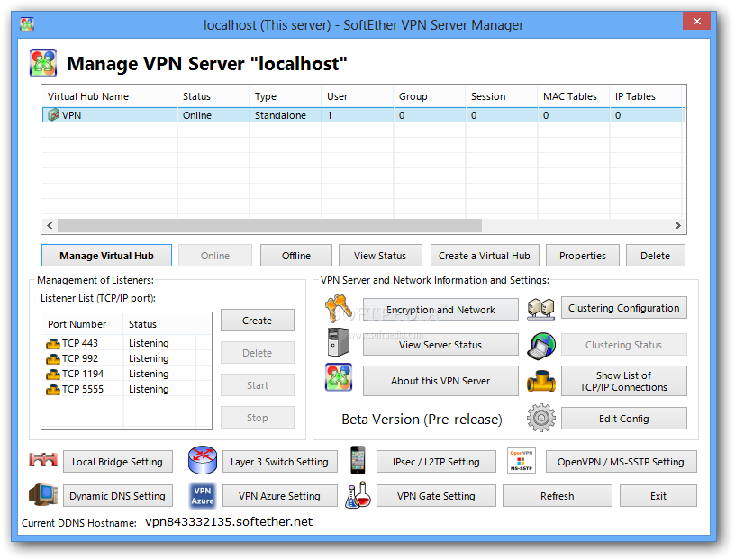Delete the selected virtual hub
Viewport: 735px width, 560px height.
click(x=656, y=256)
